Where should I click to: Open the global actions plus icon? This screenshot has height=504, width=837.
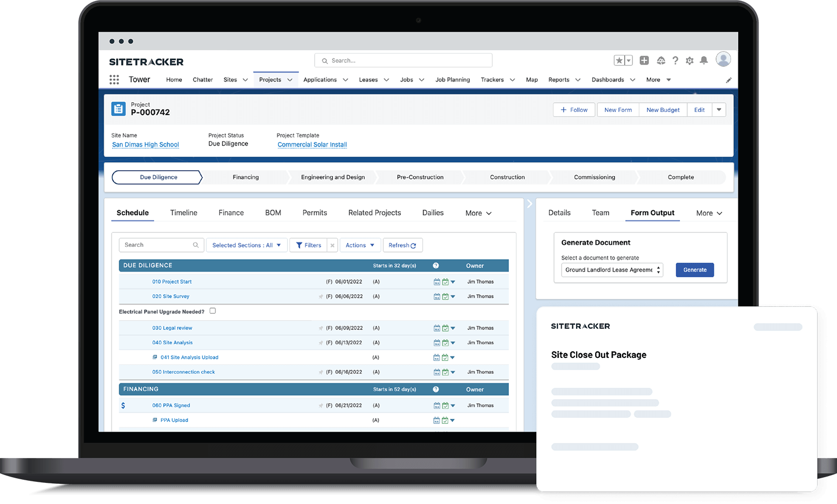click(644, 60)
